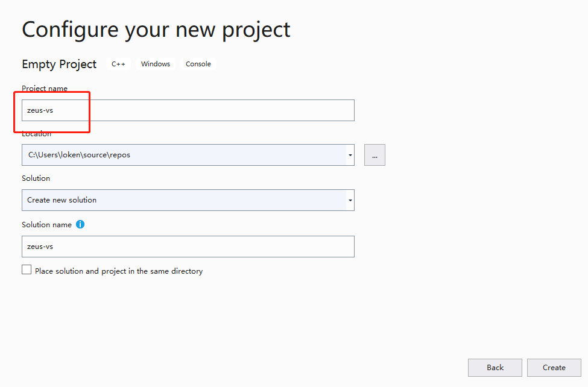Click the Place solution and project label text
The width and height of the screenshot is (588, 387).
pyautogui.click(x=119, y=271)
